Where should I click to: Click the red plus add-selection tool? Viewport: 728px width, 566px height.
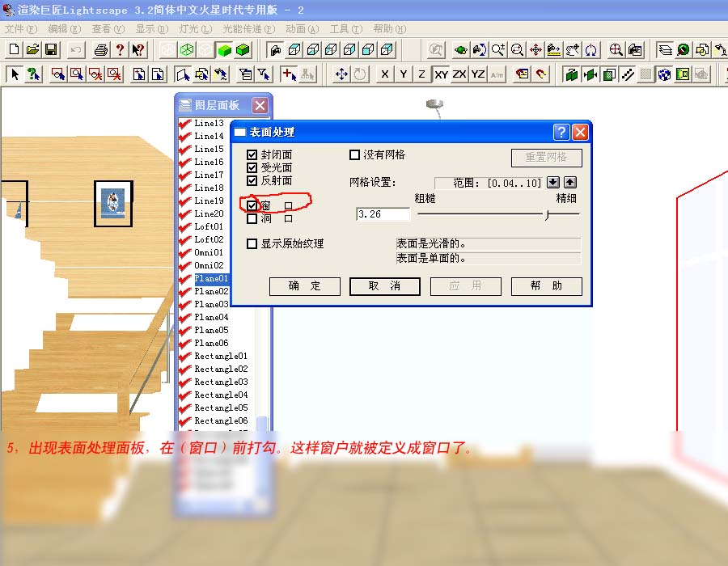pyautogui.click(x=289, y=74)
